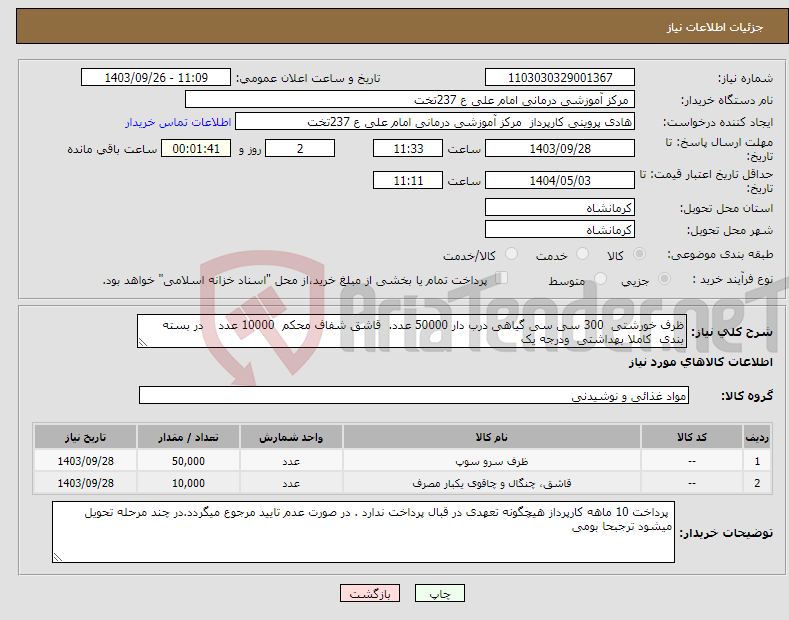The height and width of the screenshot is (620, 789).
Task: Click the نام کالا column header
Action: coord(492,437)
